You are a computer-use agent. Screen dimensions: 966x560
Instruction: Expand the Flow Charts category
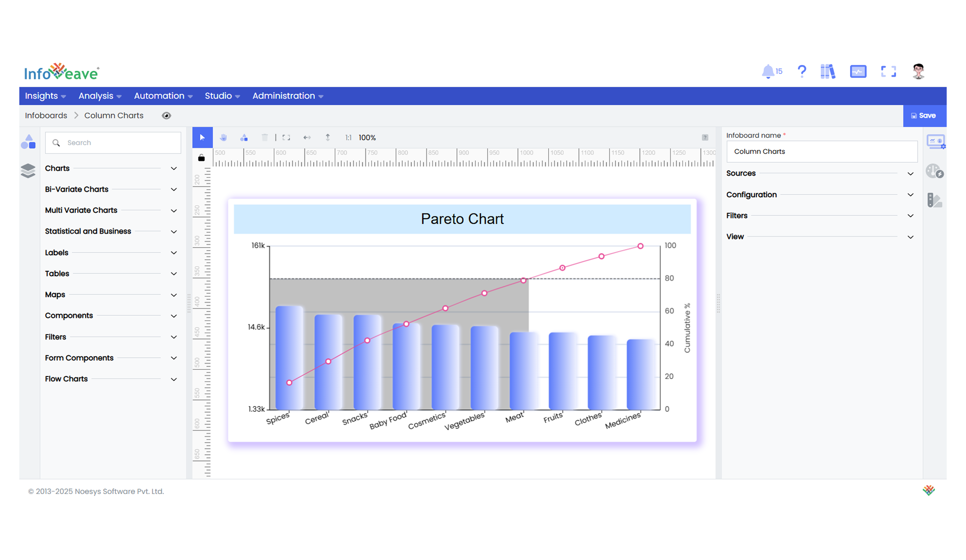(x=111, y=379)
